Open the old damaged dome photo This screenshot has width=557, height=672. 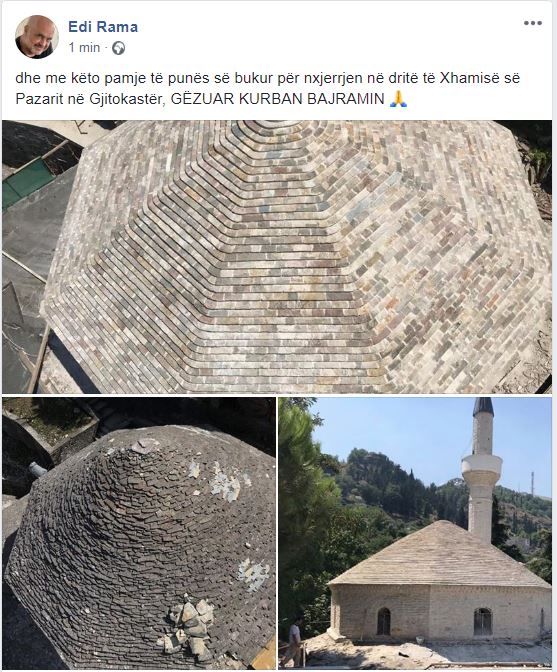click(139, 533)
